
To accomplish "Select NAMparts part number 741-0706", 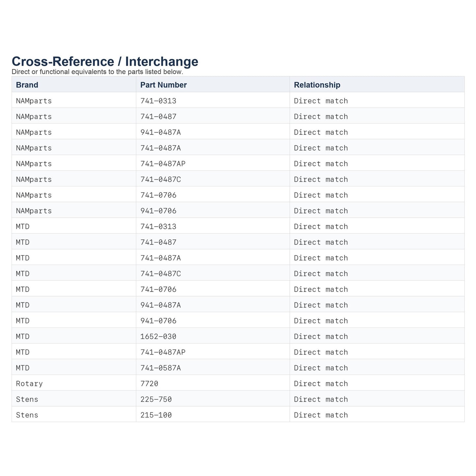I will point(158,195).
